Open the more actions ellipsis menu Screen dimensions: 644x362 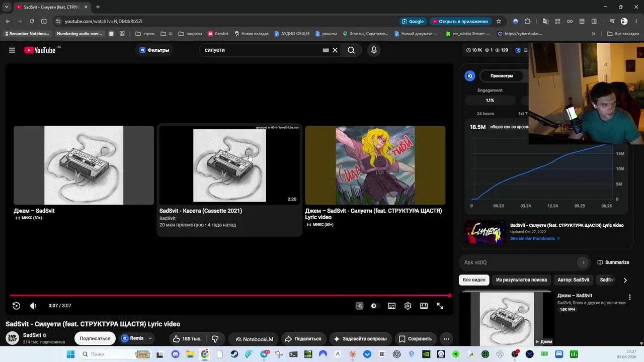coord(446,339)
